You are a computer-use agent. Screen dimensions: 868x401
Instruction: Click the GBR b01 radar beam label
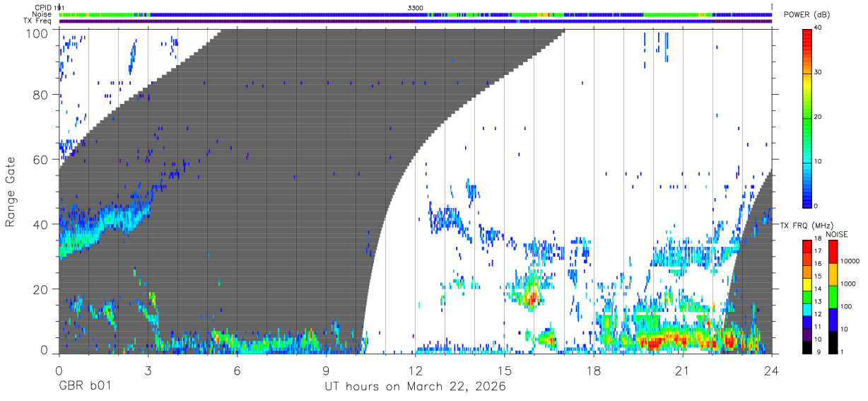[x=84, y=387]
